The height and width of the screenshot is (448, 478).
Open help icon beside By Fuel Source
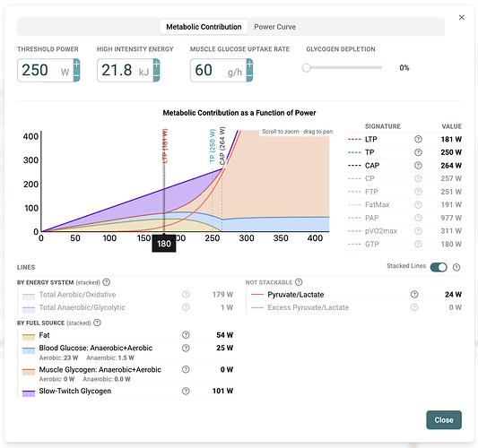click(x=97, y=323)
